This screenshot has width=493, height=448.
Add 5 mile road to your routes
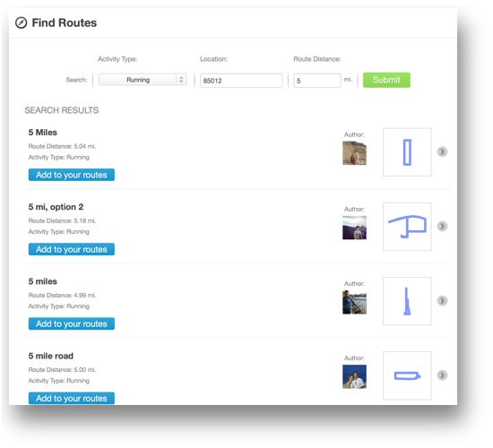[72, 399]
